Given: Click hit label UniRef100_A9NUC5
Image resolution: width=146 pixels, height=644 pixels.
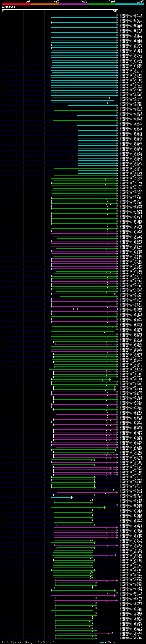Looking at the screenshot, I should point(131,48).
